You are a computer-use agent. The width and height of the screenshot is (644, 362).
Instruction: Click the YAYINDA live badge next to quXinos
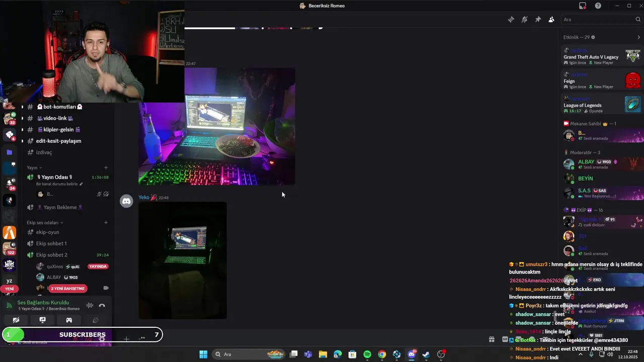click(x=98, y=266)
